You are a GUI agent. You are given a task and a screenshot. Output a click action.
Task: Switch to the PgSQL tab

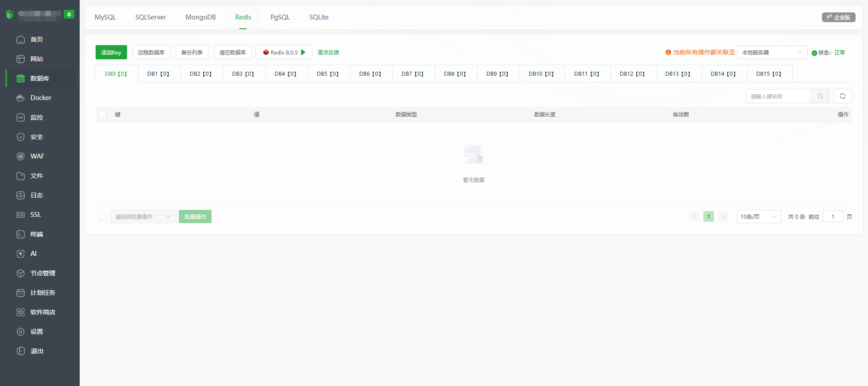click(280, 17)
